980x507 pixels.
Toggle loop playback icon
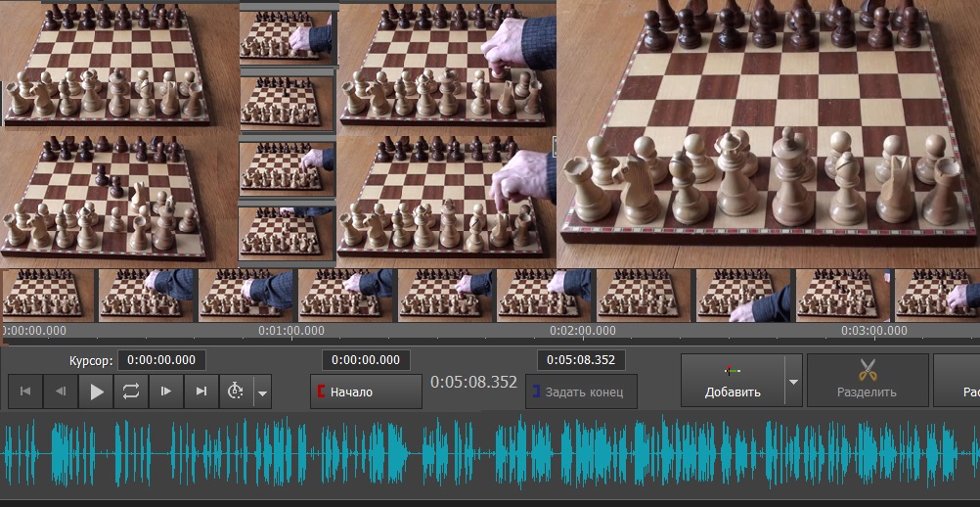pyautogui.click(x=131, y=392)
